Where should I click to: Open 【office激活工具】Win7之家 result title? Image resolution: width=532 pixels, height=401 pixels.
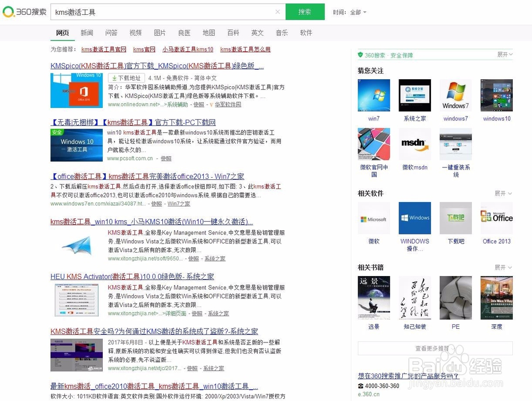click(x=147, y=177)
